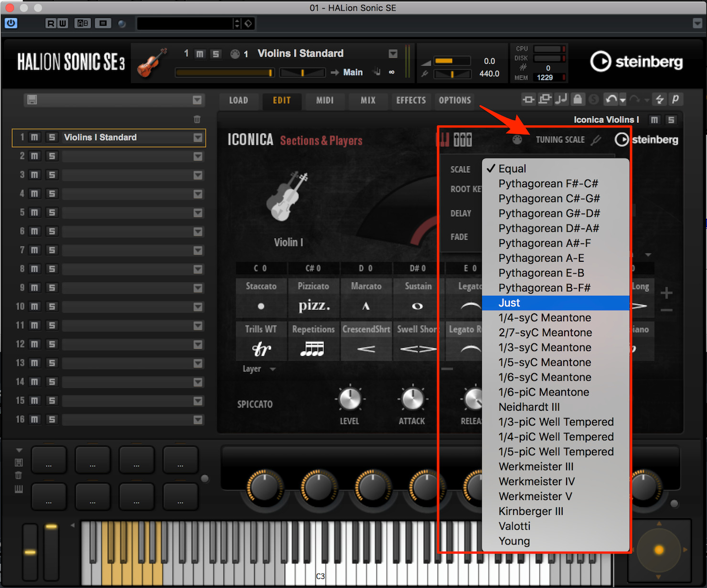
Task: Click the Steinberg logo in the header
Action: tap(636, 62)
